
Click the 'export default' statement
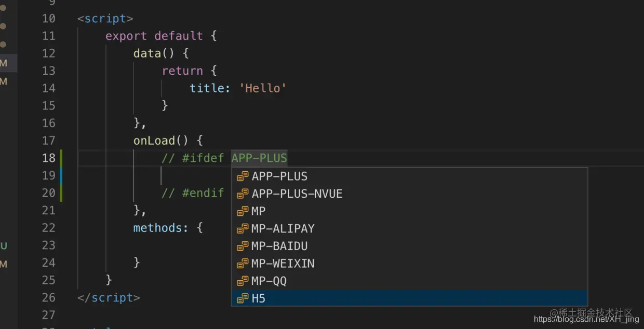[x=154, y=36]
